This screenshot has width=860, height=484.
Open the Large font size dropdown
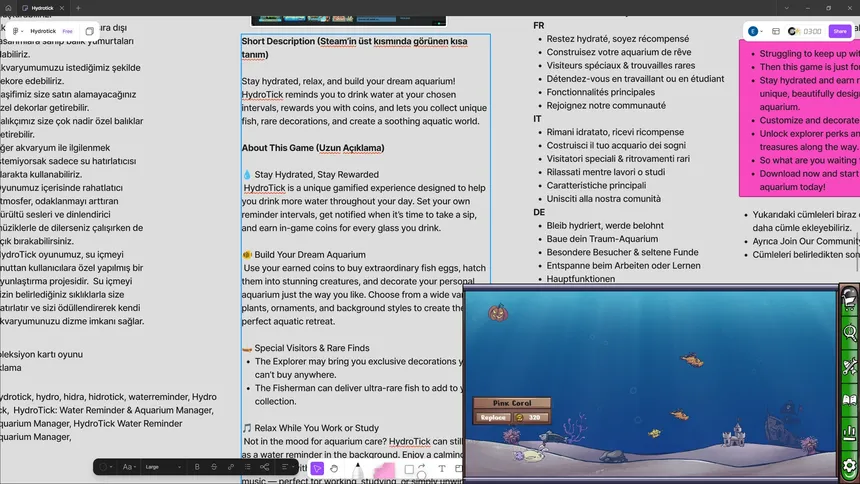tap(163, 467)
